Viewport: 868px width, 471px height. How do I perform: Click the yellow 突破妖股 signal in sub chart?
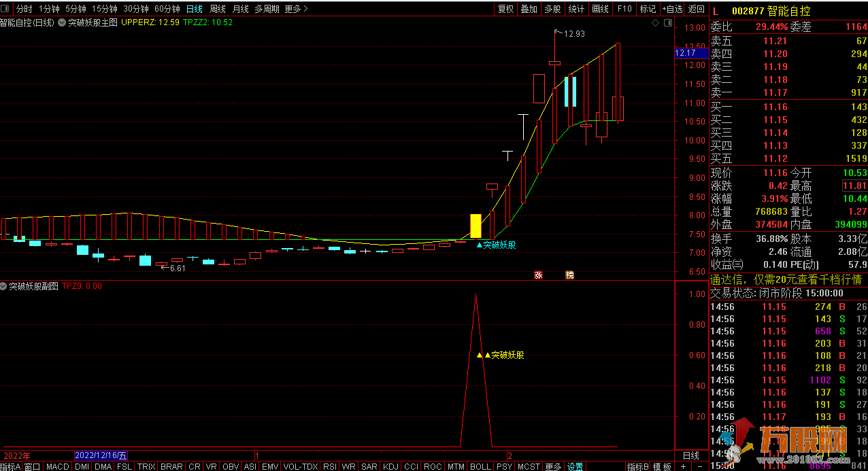[x=500, y=355]
